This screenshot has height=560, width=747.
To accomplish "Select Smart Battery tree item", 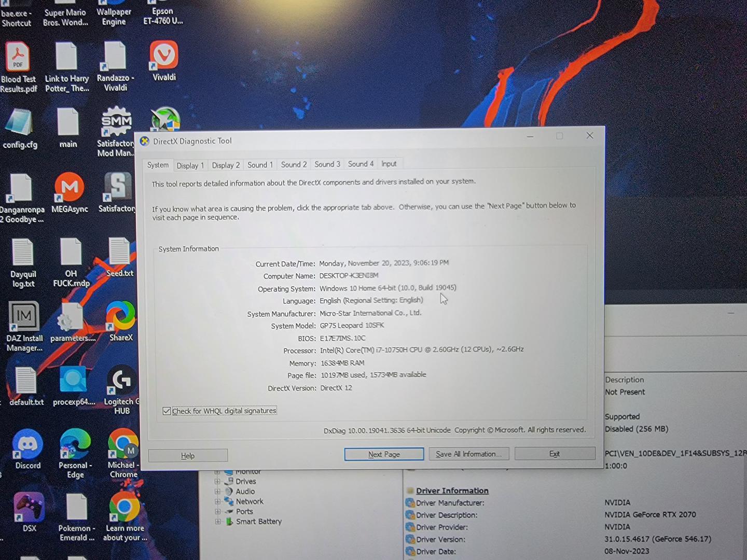I will coord(258,522).
